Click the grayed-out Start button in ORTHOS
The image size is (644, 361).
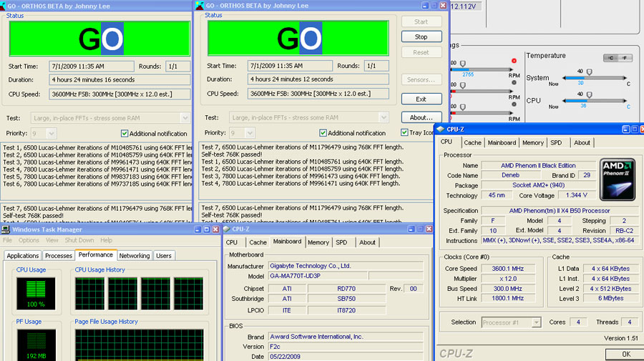421,21
